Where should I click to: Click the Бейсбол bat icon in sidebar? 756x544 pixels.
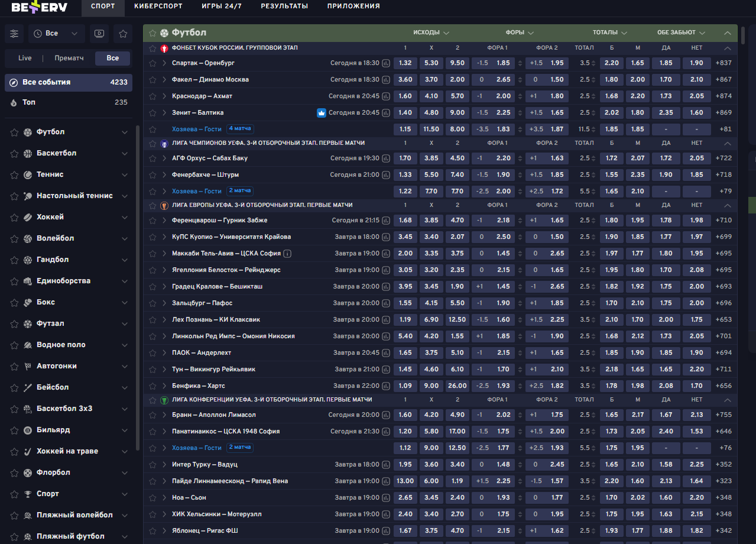click(28, 387)
